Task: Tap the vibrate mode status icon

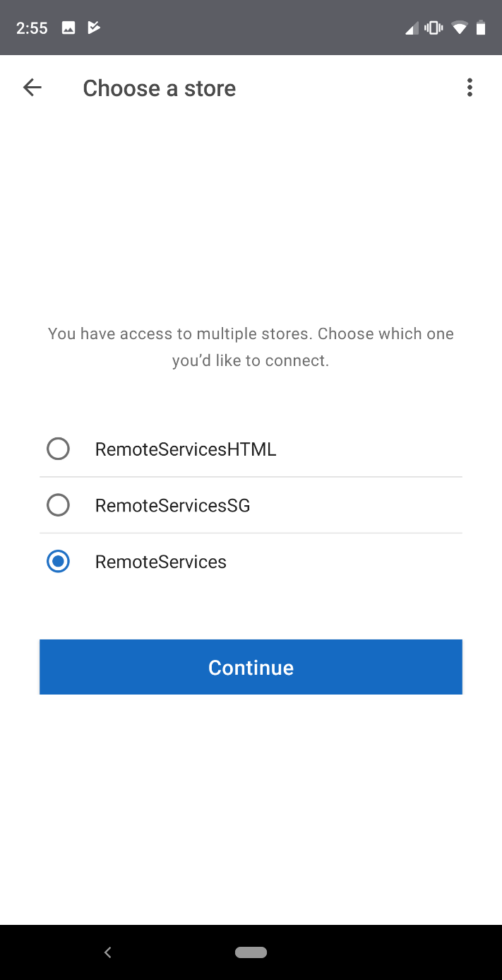Action: click(434, 28)
